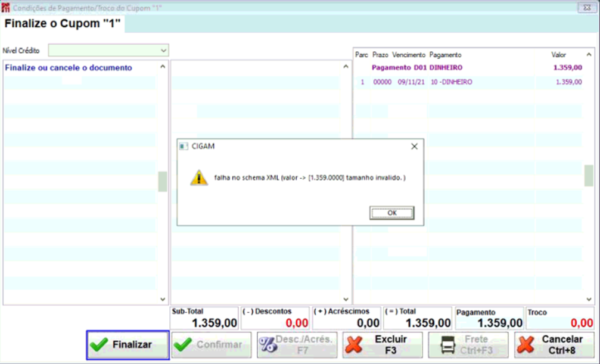
Task: Select the 'Pagamento D01 DINHEIRO' row
Action: [469, 68]
